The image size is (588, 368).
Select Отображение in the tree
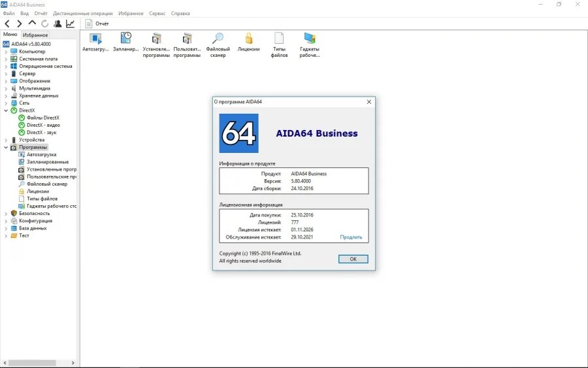(35, 81)
